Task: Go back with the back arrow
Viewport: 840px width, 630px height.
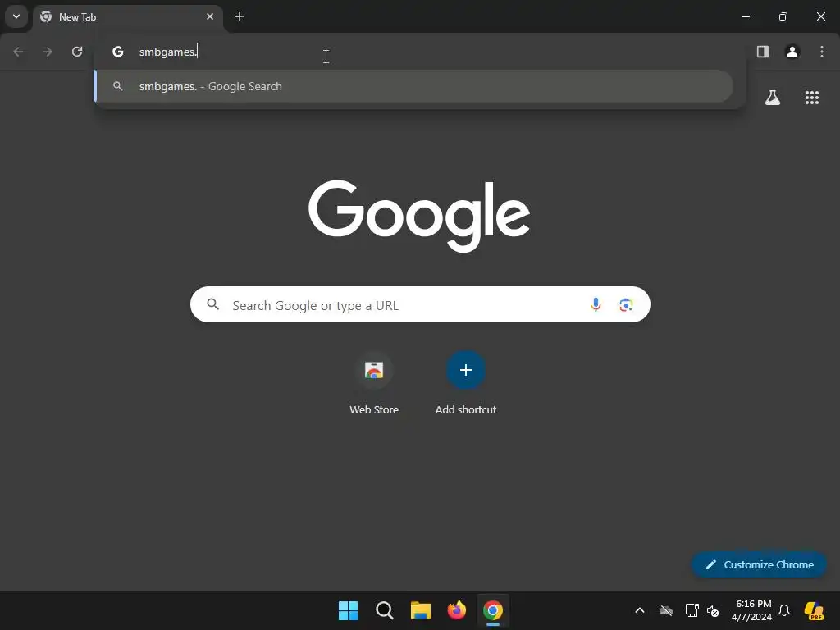Action: [18, 52]
